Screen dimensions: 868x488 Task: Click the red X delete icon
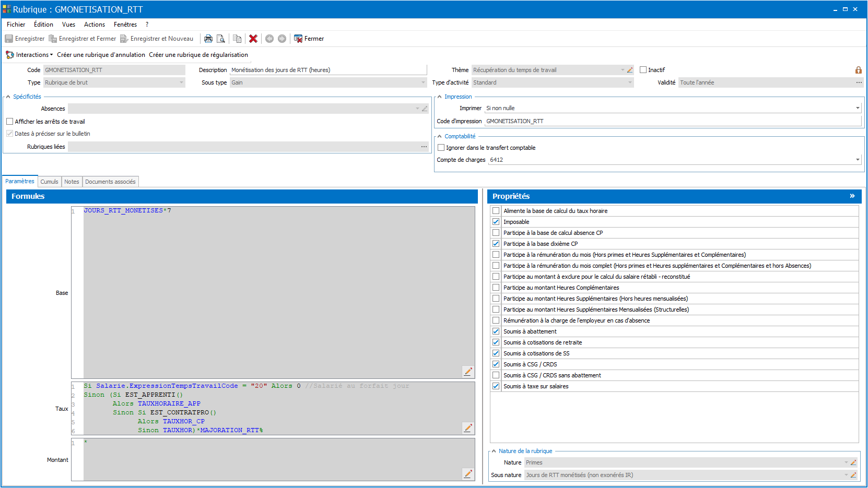click(253, 39)
